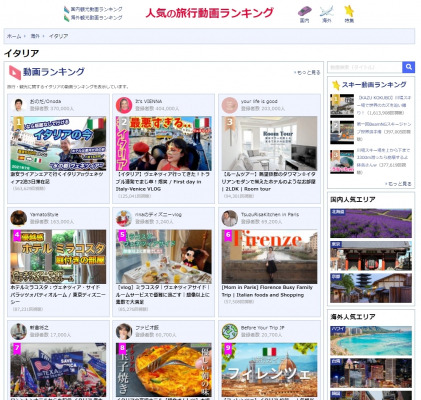This screenshot has height=400, width=421.
Task: Open the rank 3 Room Tour thumbnail
Action: [x=269, y=143]
